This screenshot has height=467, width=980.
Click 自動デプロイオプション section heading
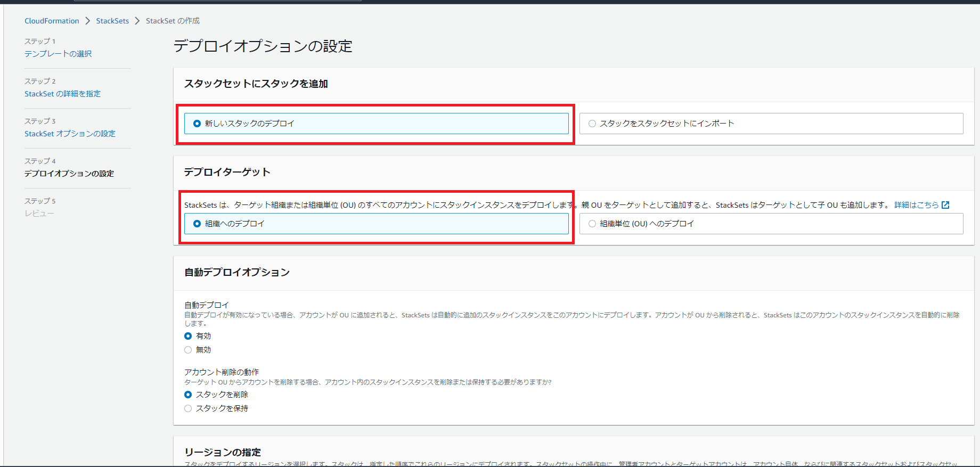click(237, 272)
